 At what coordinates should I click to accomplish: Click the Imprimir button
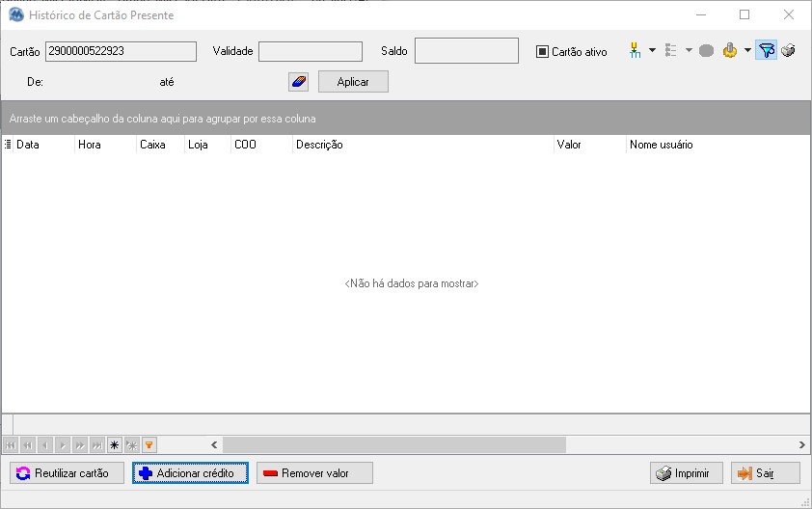point(687,473)
